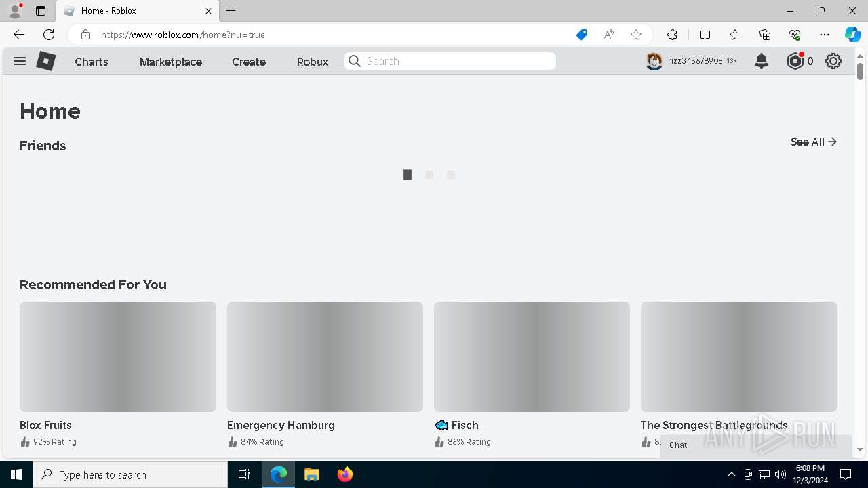Screen dimensions: 868x488
Task: Go back to the previous page
Action: (19, 35)
